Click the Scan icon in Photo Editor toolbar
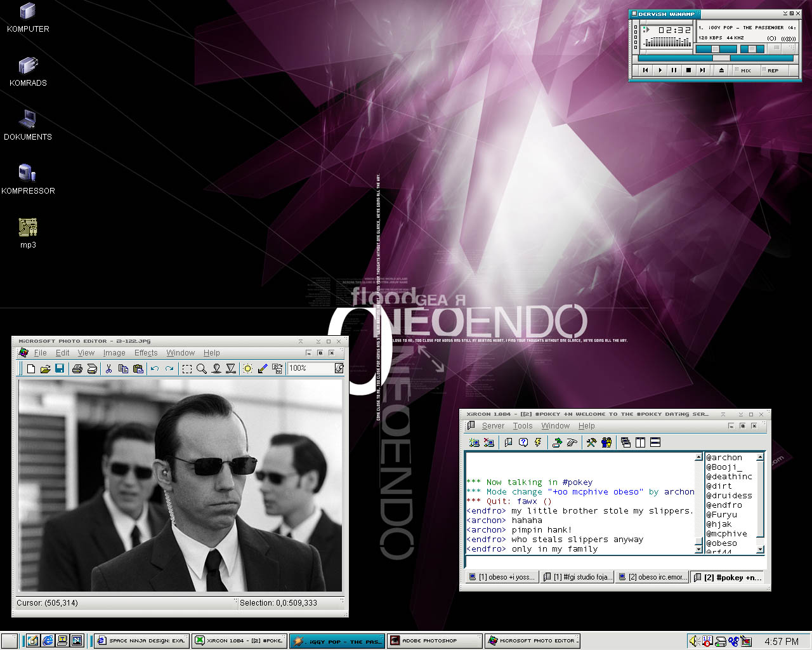 click(x=92, y=369)
